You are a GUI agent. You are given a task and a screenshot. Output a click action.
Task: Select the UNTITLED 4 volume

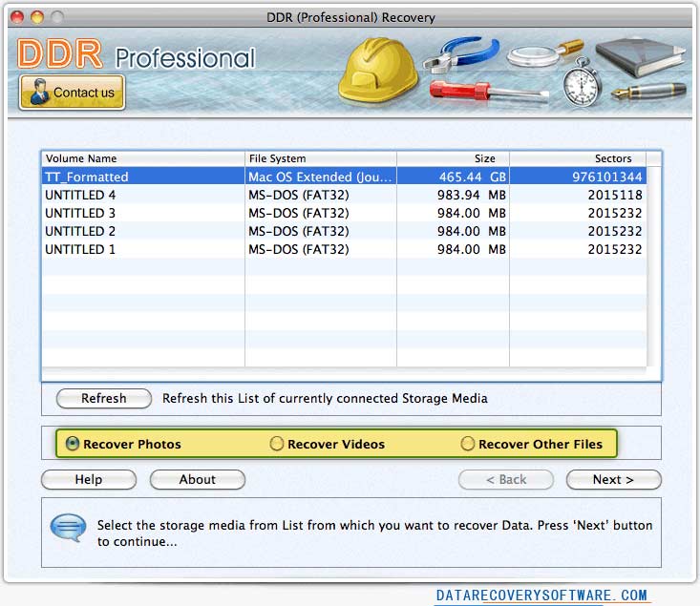[x=344, y=195]
